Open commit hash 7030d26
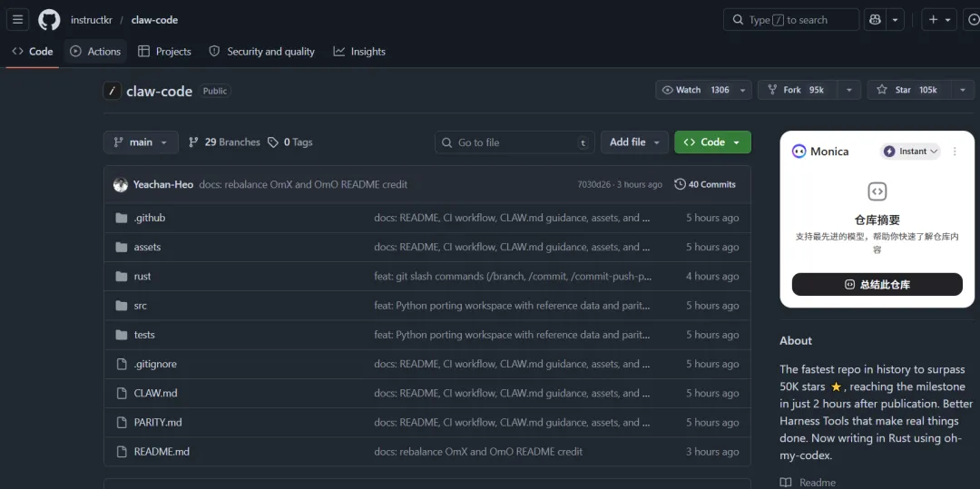The width and height of the screenshot is (980, 489). [x=593, y=185]
